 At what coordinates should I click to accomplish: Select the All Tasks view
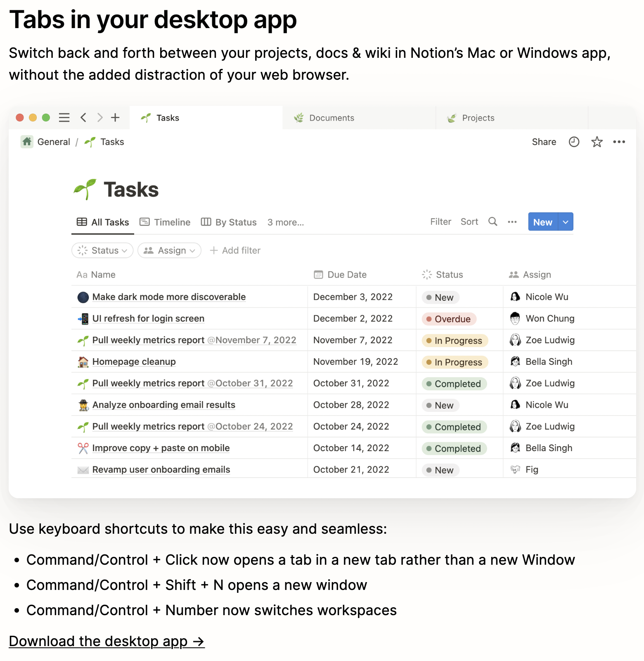point(103,222)
